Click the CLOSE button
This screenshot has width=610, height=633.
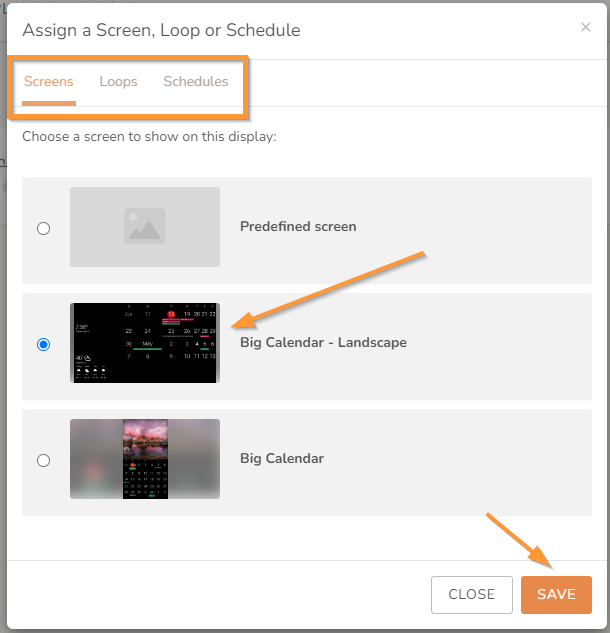472,595
